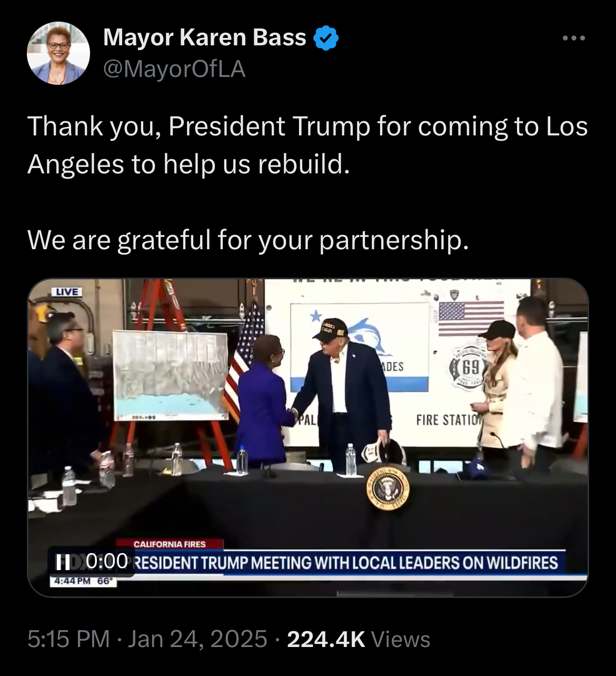Click the CALIFORNIA FIRES red banner label

170,544
